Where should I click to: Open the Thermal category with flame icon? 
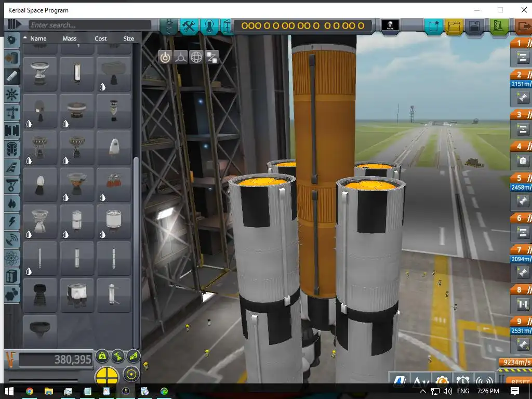click(12, 204)
